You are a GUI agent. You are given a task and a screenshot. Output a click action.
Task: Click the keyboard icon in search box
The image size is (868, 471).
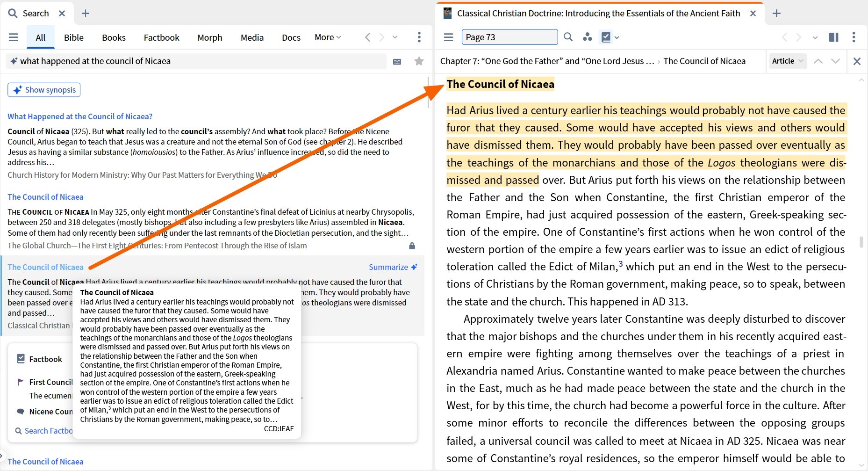pyautogui.click(x=397, y=62)
